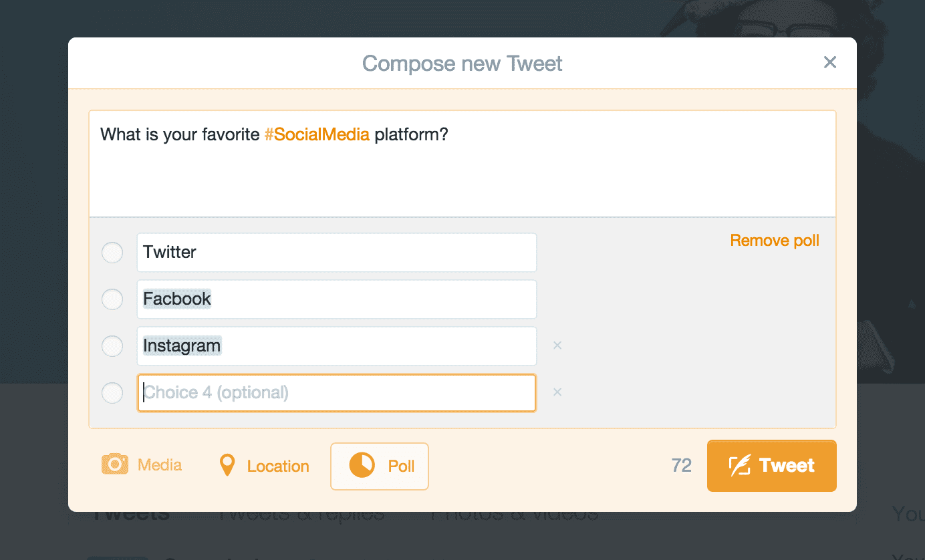Select the Location pin icon
Viewport: 925px width, 560px height.
[227, 465]
